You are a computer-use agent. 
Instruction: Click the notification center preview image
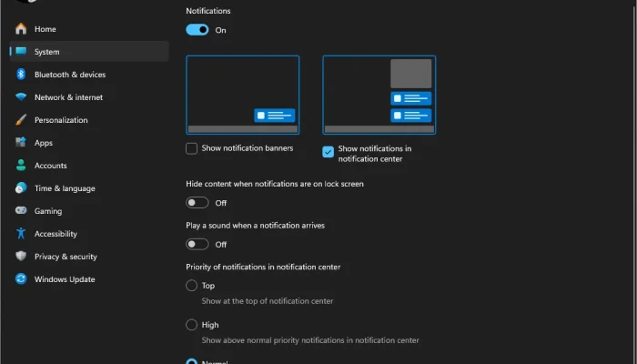point(379,95)
